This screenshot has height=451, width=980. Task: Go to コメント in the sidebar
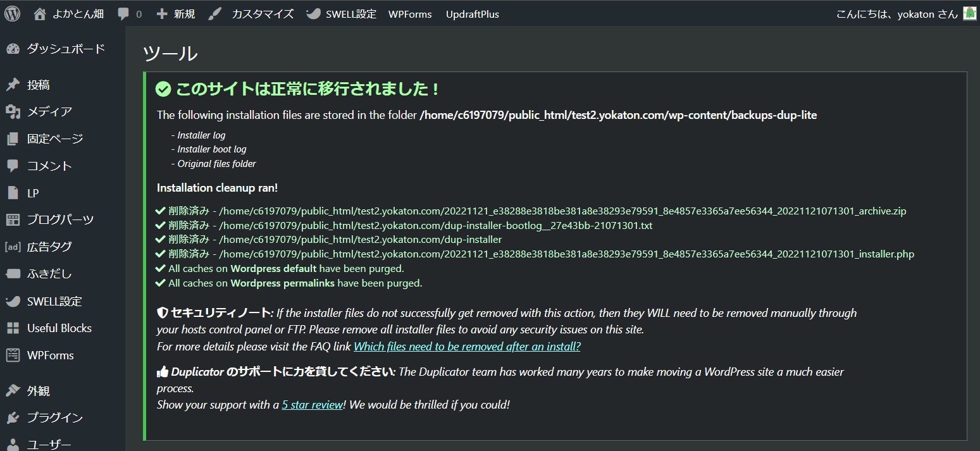pyautogui.click(x=49, y=166)
